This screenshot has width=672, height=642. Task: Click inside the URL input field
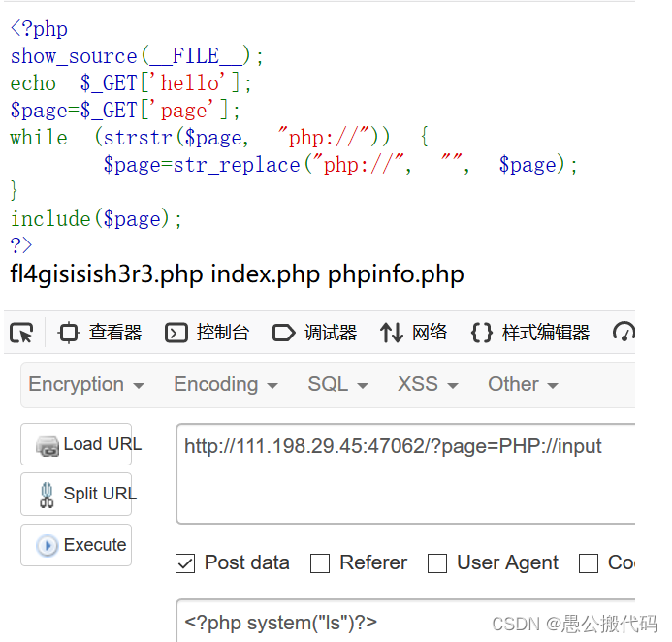pyautogui.click(x=405, y=473)
